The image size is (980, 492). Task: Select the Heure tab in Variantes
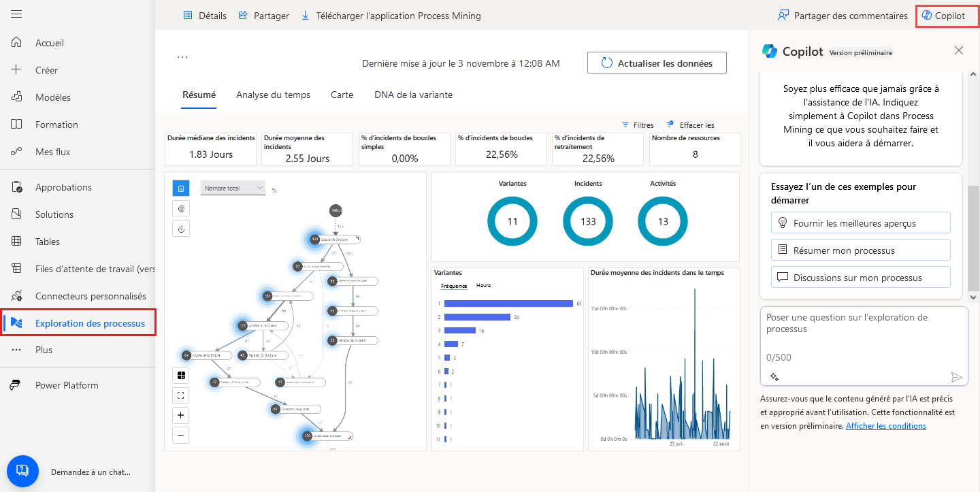pos(483,286)
